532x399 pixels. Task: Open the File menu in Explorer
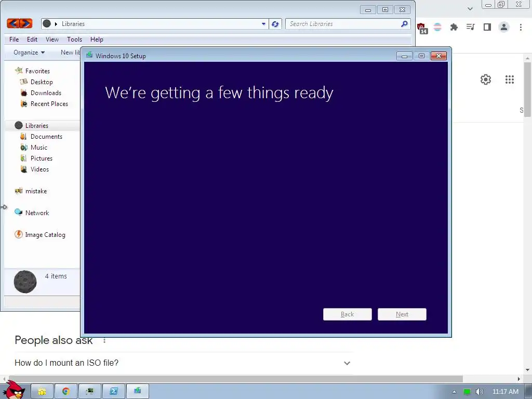point(14,39)
